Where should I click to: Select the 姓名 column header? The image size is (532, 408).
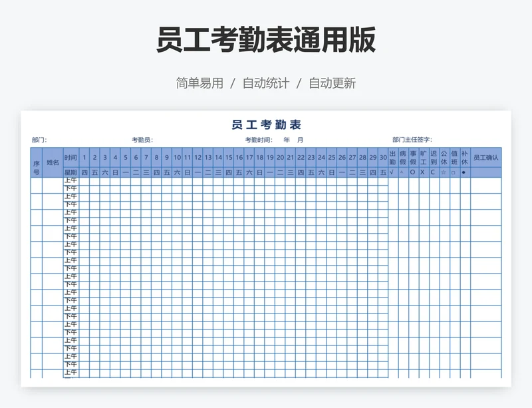[53, 162]
